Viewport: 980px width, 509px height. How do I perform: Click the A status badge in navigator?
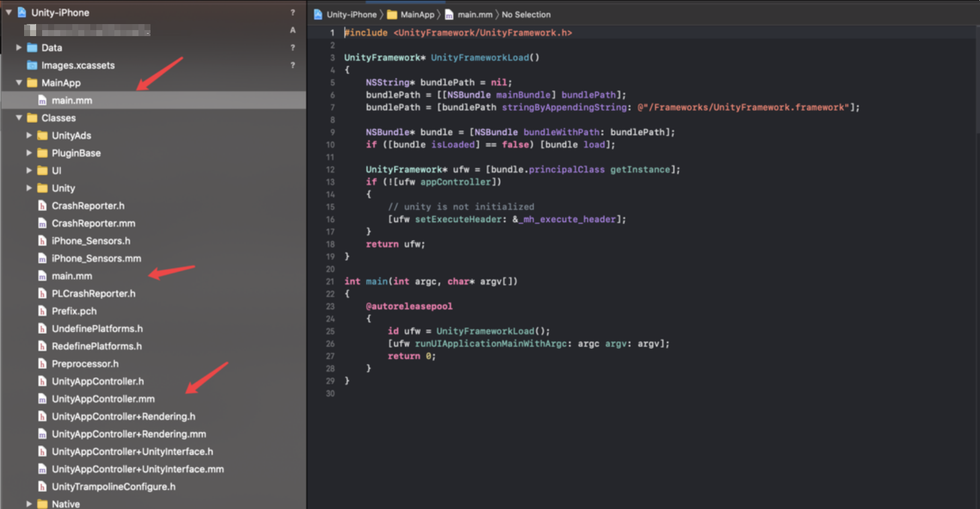[x=293, y=29]
